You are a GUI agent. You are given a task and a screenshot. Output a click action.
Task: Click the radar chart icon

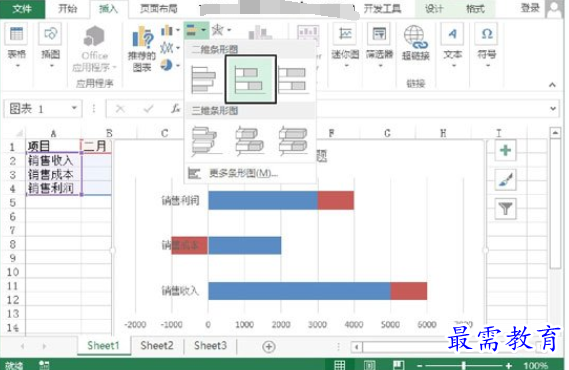point(218,30)
